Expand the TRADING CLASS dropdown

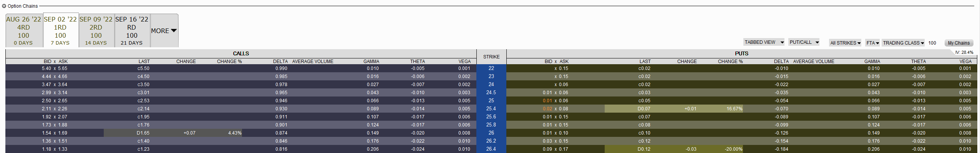tap(903, 43)
